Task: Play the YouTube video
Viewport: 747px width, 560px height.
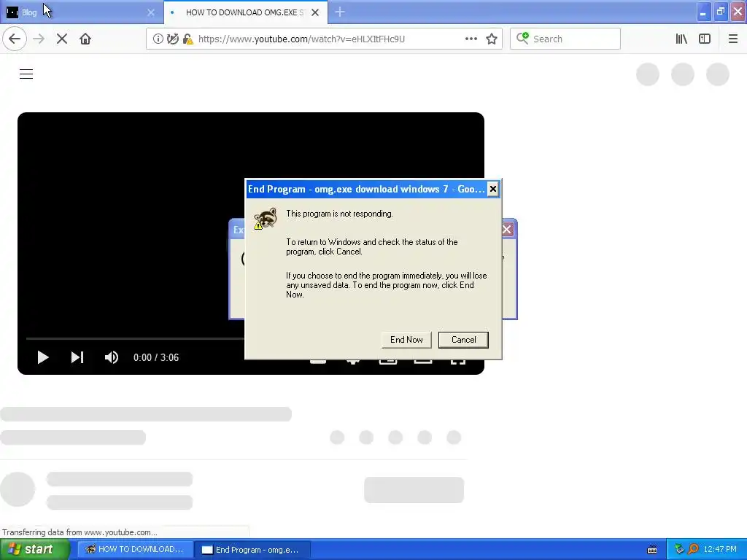Action: (43, 357)
